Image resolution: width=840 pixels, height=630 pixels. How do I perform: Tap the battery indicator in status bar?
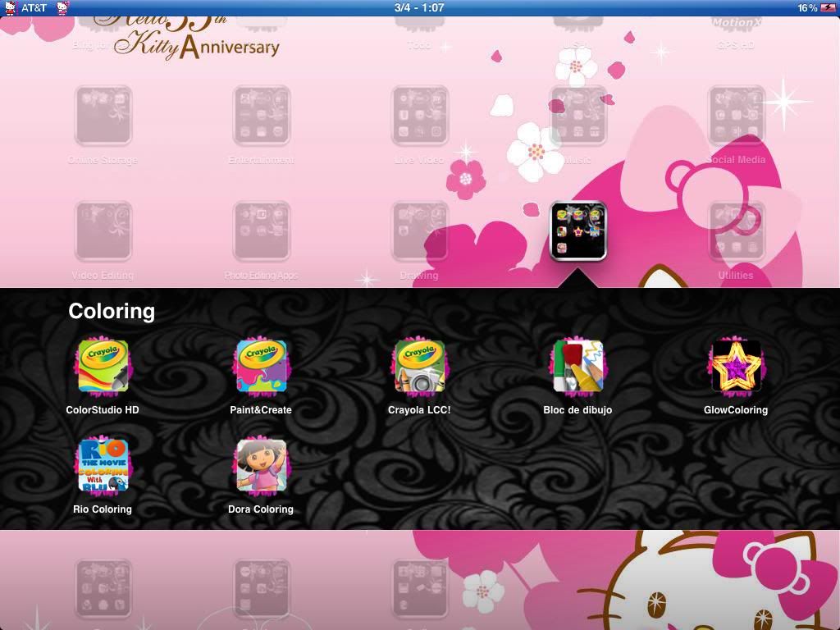(x=828, y=7)
